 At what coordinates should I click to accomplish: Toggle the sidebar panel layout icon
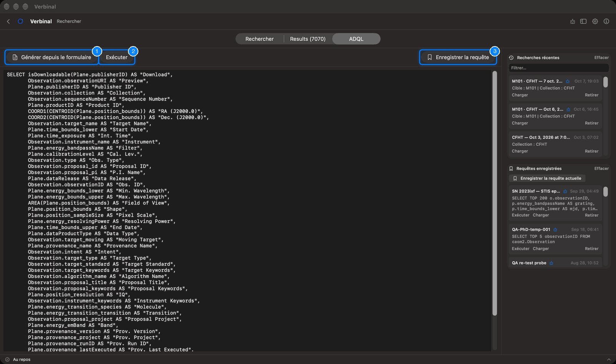coord(583,22)
